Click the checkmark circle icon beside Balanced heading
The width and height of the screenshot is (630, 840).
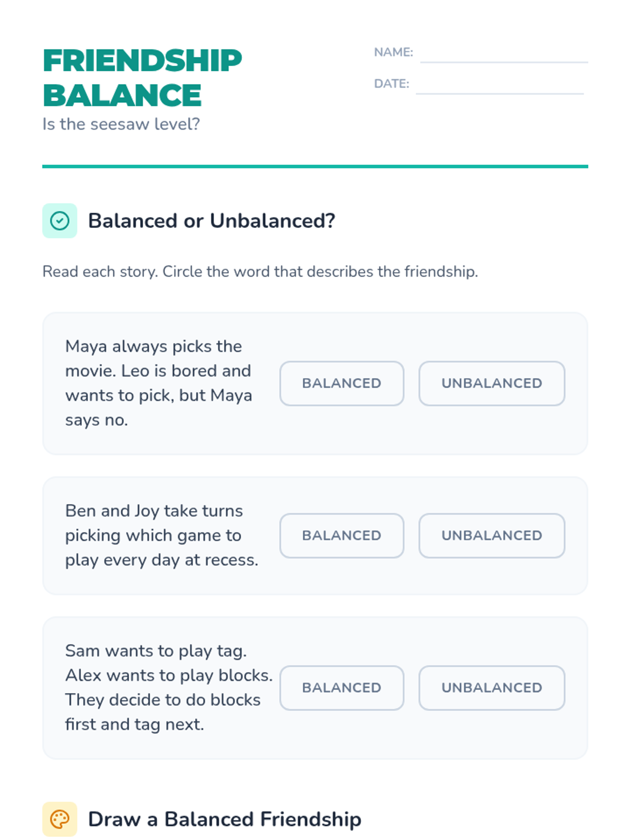pyautogui.click(x=60, y=221)
